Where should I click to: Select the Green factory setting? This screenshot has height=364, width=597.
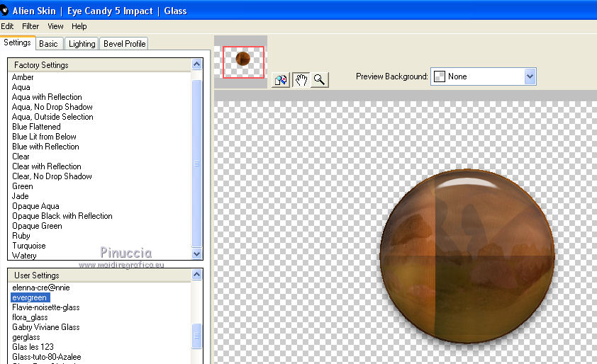23,186
